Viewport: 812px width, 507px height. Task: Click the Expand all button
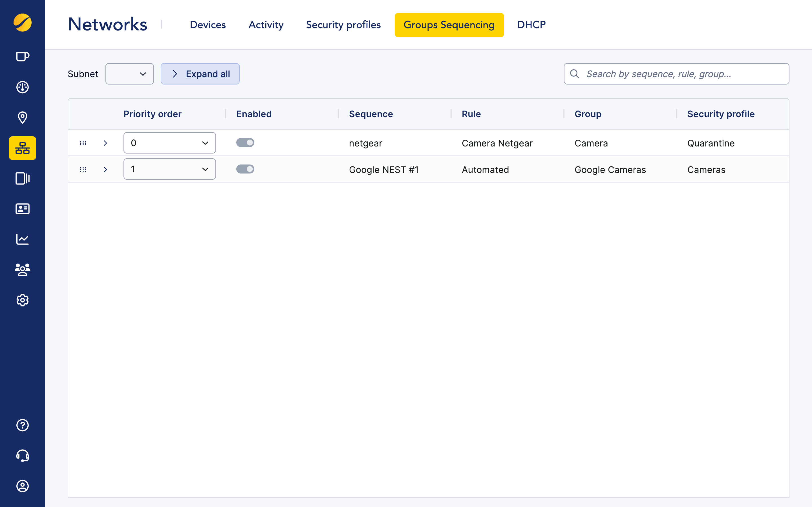(200, 74)
